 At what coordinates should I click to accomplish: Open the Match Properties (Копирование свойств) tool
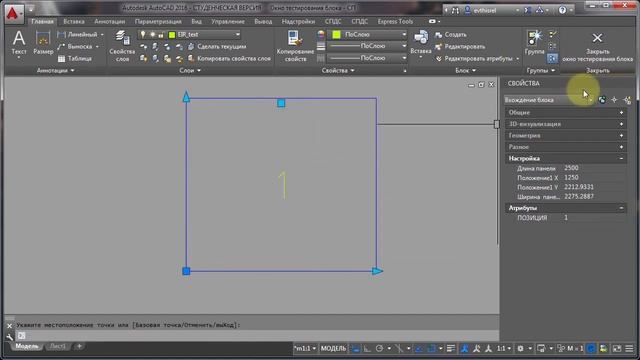click(x=295, y=46)
